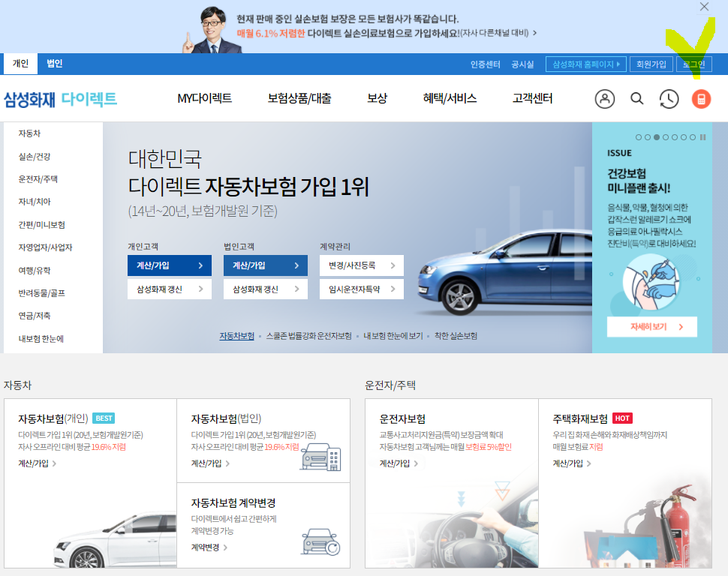This screenshot has height=576, width=728.
Task: Pause the ISSUE banner carousel
Action: (703, 137)
